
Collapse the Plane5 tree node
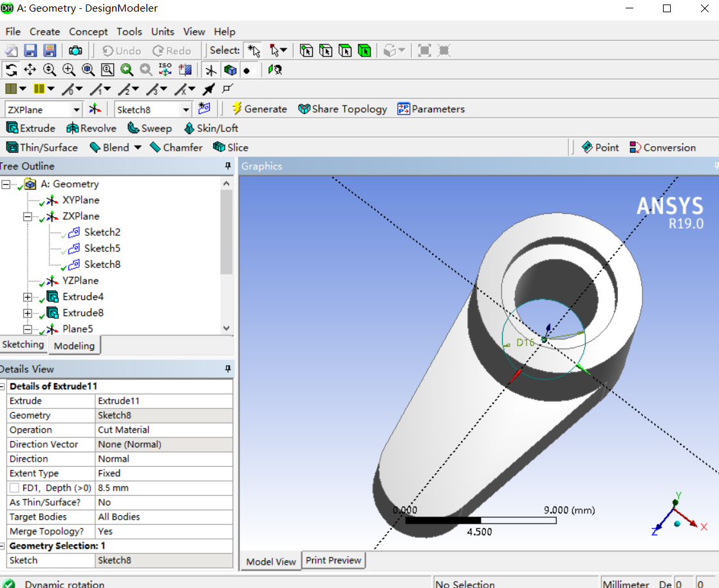point(28,329)
